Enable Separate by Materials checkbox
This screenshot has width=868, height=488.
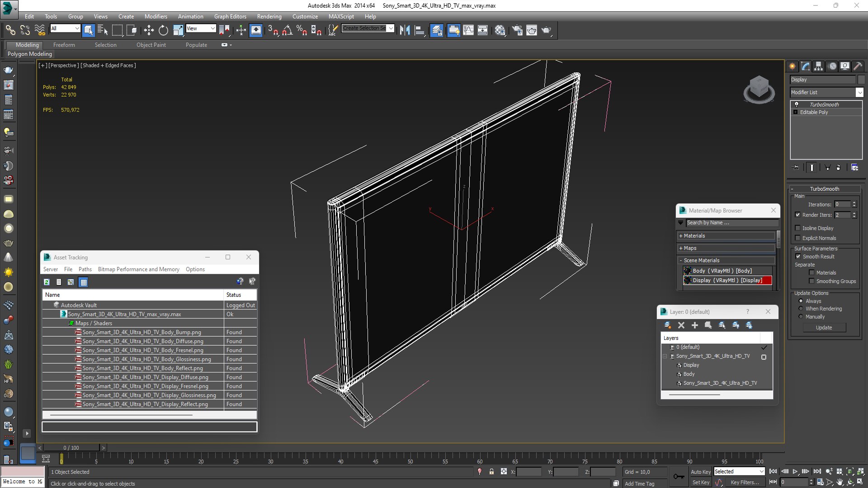pyautogui.click(x=811, y=272)
